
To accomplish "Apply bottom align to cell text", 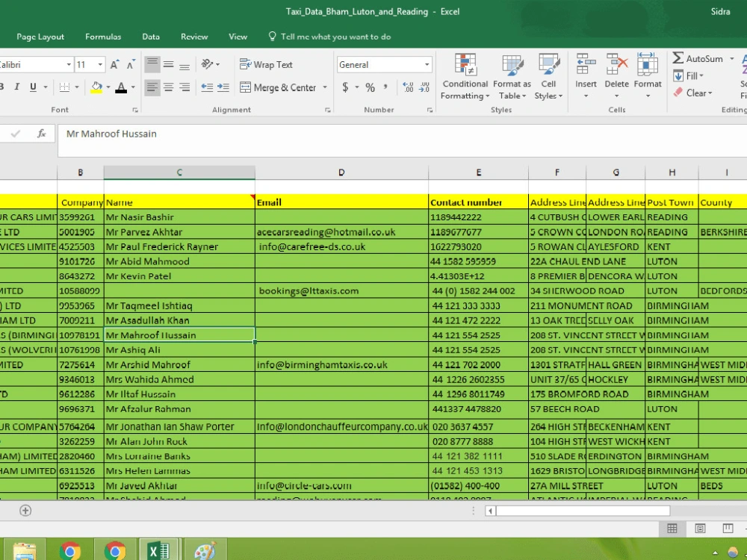I will click(x=185, y=64).
